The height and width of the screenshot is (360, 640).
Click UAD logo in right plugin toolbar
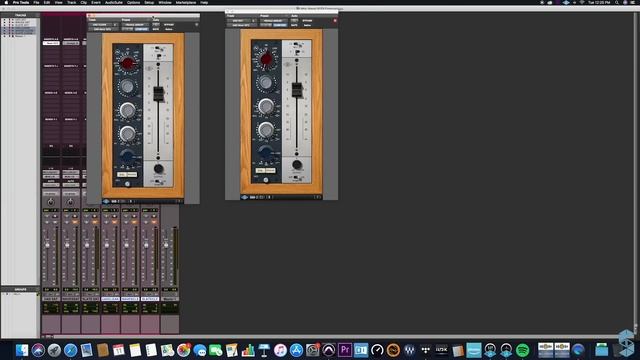244,197
